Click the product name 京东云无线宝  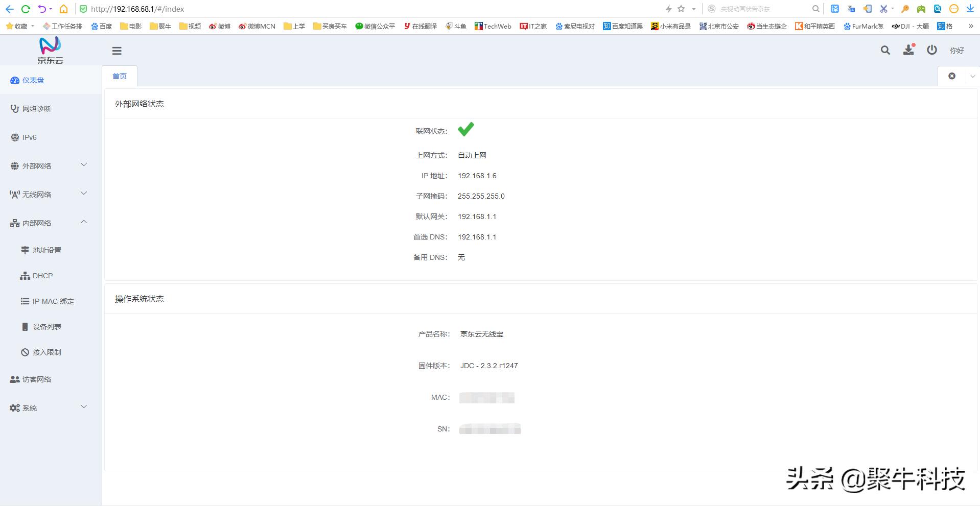coord(482,334)
